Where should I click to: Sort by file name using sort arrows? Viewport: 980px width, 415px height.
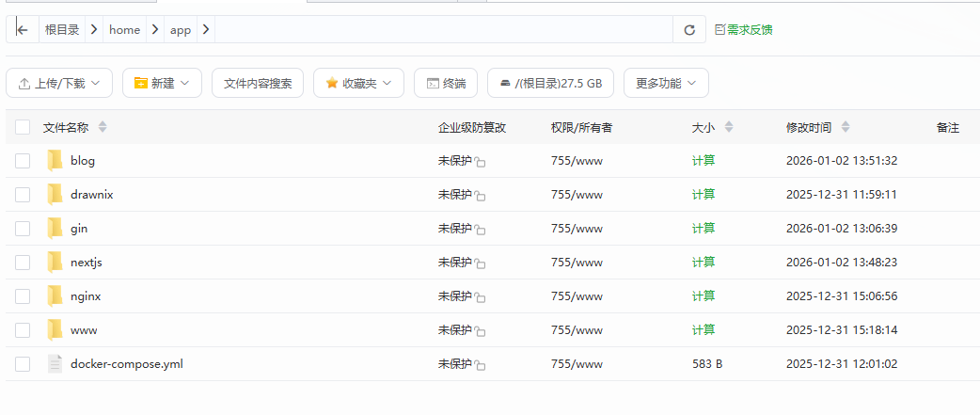[103, 127]
